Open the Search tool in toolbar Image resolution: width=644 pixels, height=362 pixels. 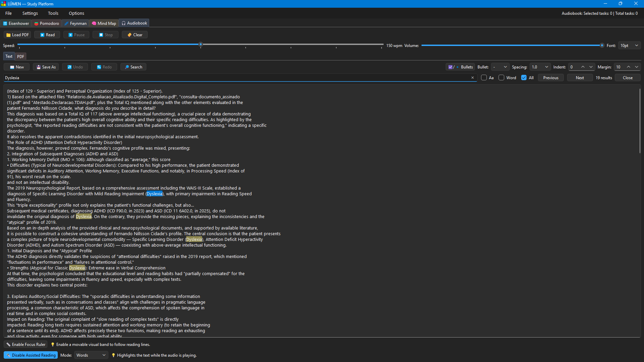pos(134,67)
